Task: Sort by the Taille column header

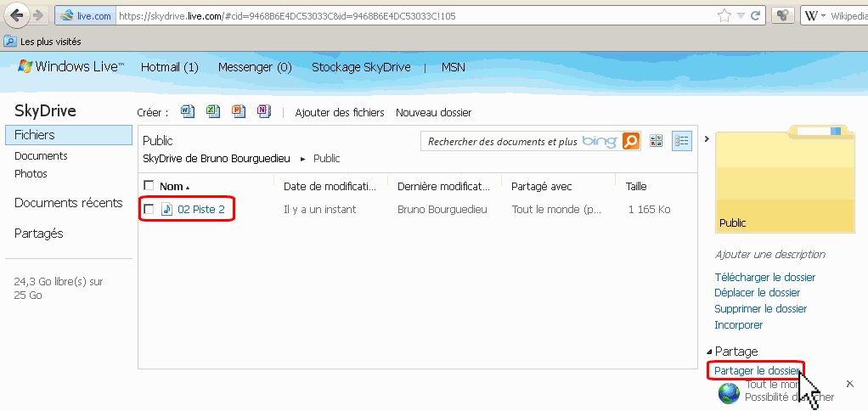Action: pyautogui.click(x=636, y=187)
